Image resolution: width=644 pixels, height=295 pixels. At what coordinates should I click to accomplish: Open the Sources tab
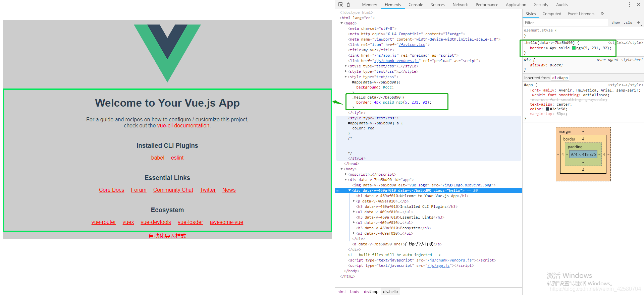437,5
